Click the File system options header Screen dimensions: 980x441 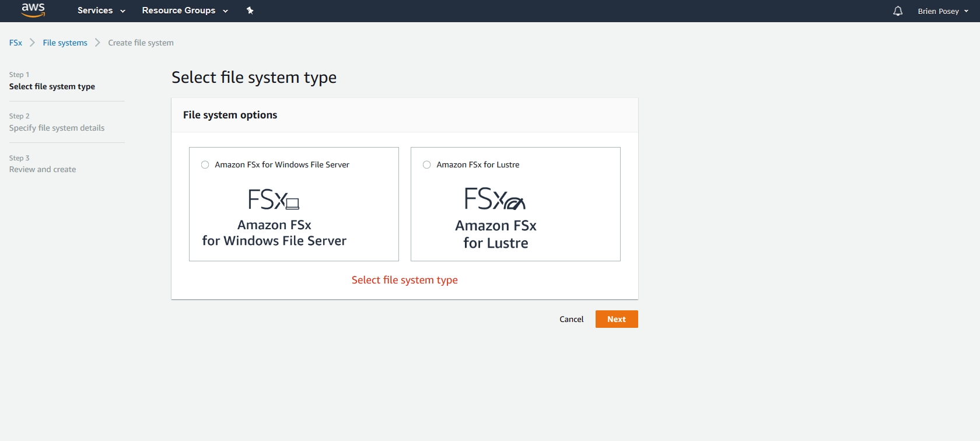click(x=230, y=115)
